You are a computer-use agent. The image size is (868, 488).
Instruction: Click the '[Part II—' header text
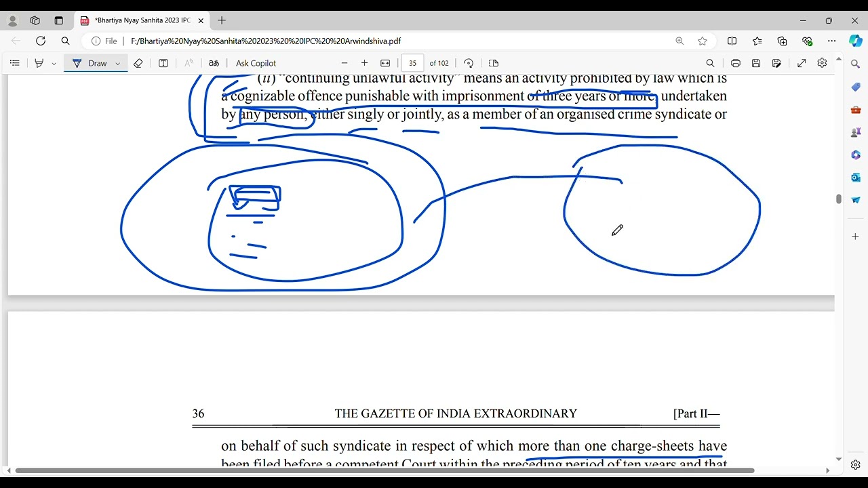696,413
